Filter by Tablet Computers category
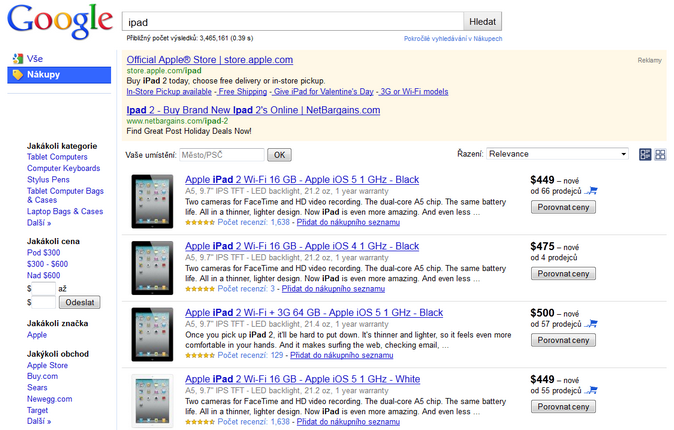Image resolution: width=674 pixels, height=430 pixels. [57, 157]
